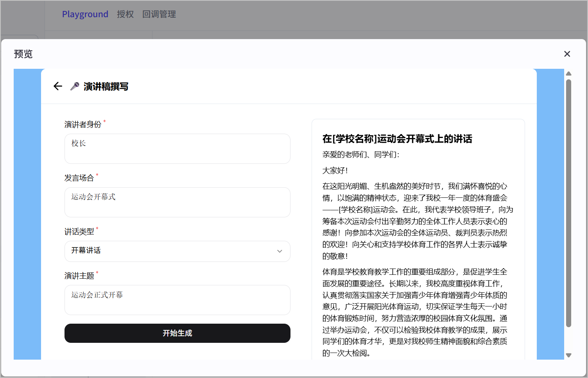This screenshot has height=378, width=588.
Task: Click the 开始生成 button
Action: click(177, 333)
